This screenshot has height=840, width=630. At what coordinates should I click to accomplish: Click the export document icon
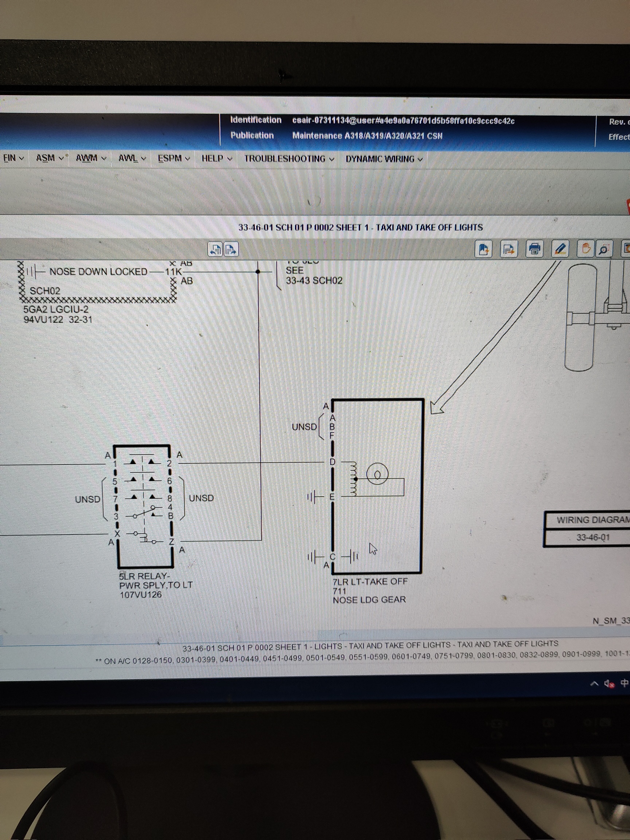(x=509, y=249)
